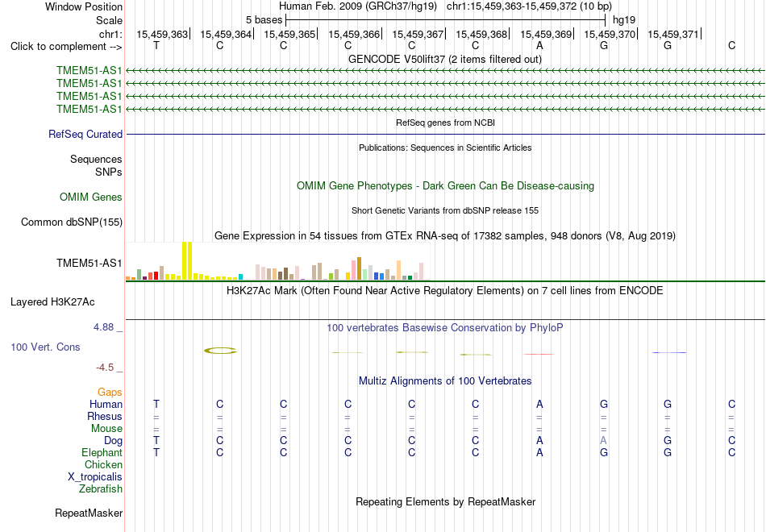766x532 pixels.
Task: Click the Scale label
Action: [110, 20]
